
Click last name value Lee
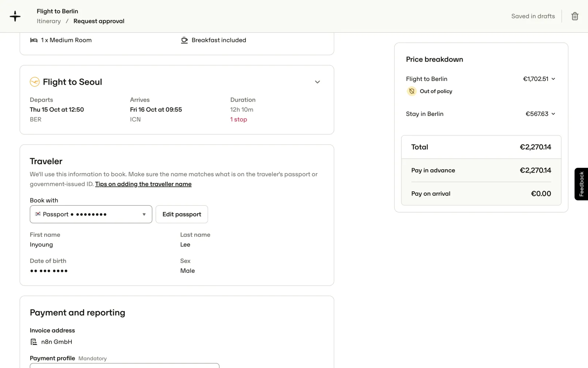point(185,244)
